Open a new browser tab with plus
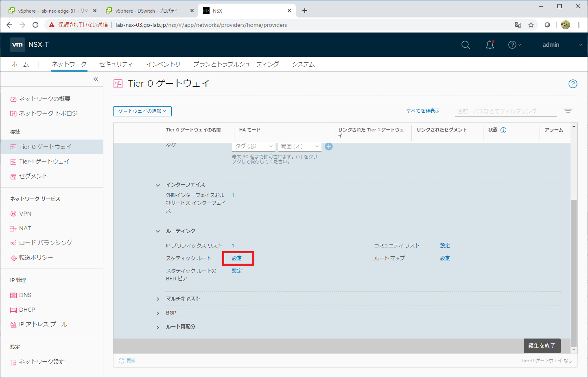The height and width of the screenshot is (378, 588). point(305,11)
